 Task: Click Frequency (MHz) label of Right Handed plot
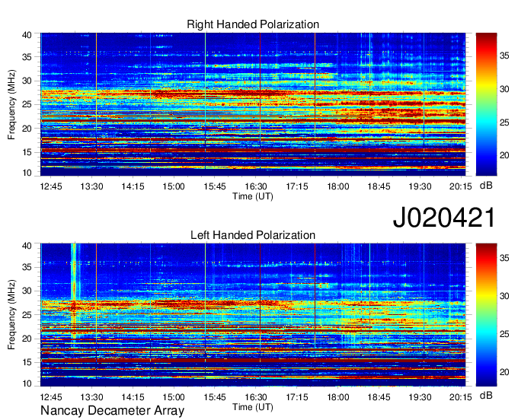point(11,104)
